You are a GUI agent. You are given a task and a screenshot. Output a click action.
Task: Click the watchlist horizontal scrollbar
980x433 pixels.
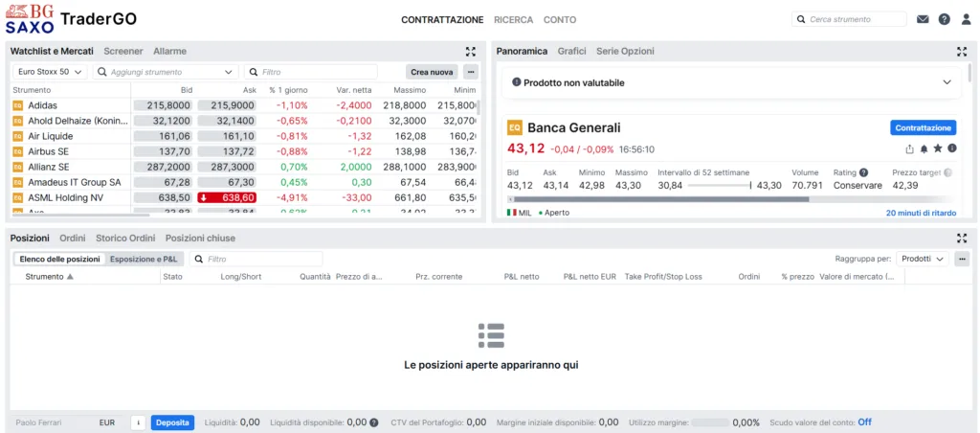click(80, 216)
